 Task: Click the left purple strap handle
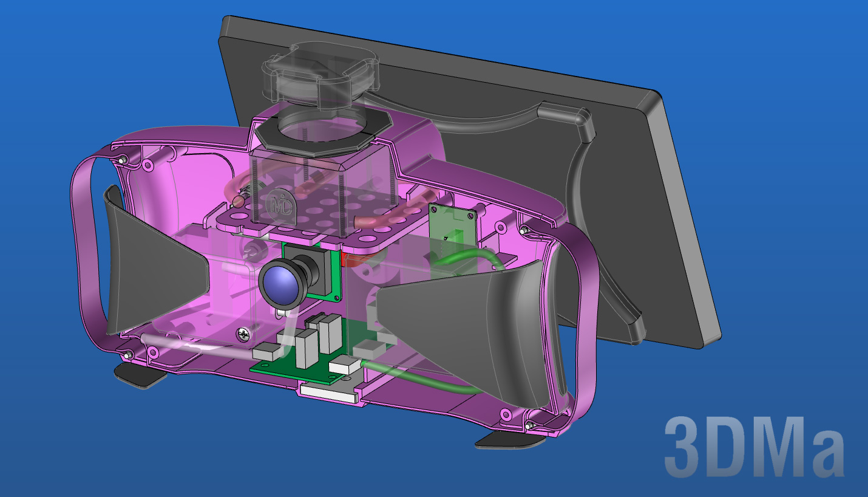point(85,243)
